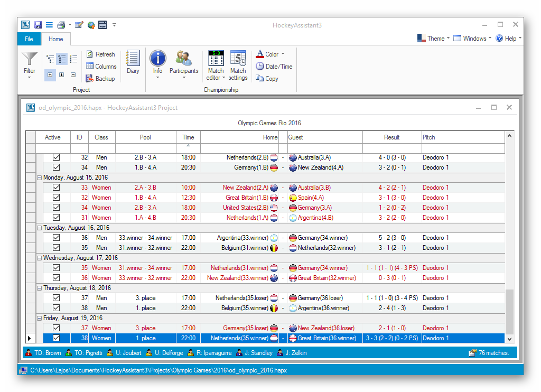Click the Print icon in quick access toolbar
The image size is (541, 392).
point(61,25)
